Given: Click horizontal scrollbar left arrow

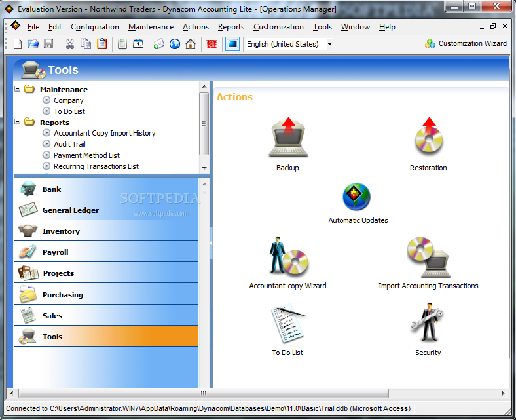Looking at the screenshot, I should [x=12, y=393].
